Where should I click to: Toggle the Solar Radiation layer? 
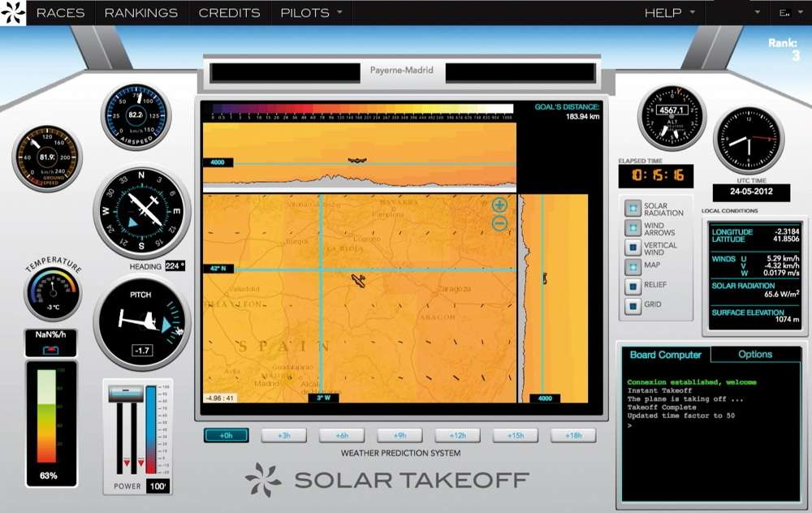click(632, 209)
